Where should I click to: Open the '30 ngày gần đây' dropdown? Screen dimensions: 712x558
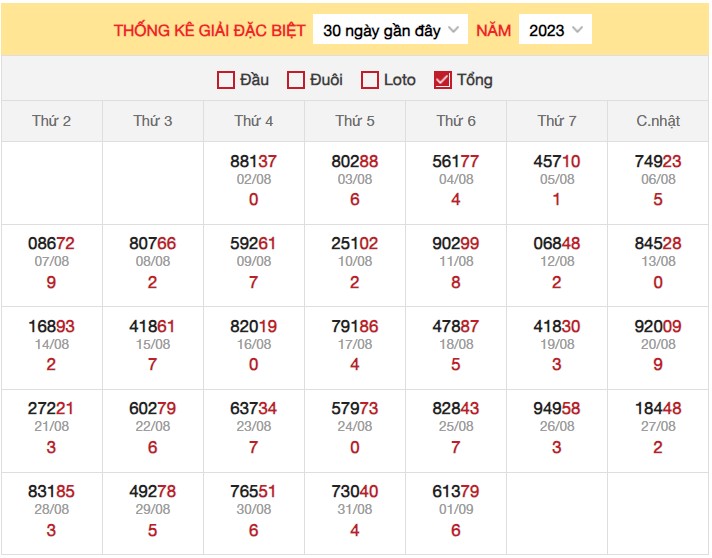click(x=390, y=30)
